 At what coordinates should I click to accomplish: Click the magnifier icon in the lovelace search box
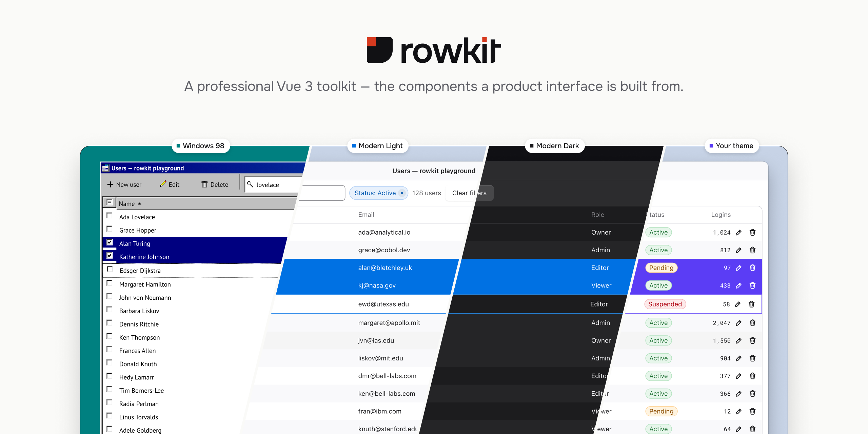tap(250, 184)
